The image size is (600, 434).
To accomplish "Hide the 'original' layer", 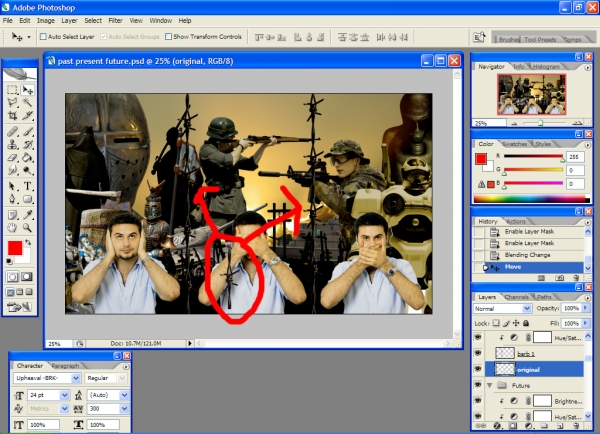I will [x=478, y=369].
